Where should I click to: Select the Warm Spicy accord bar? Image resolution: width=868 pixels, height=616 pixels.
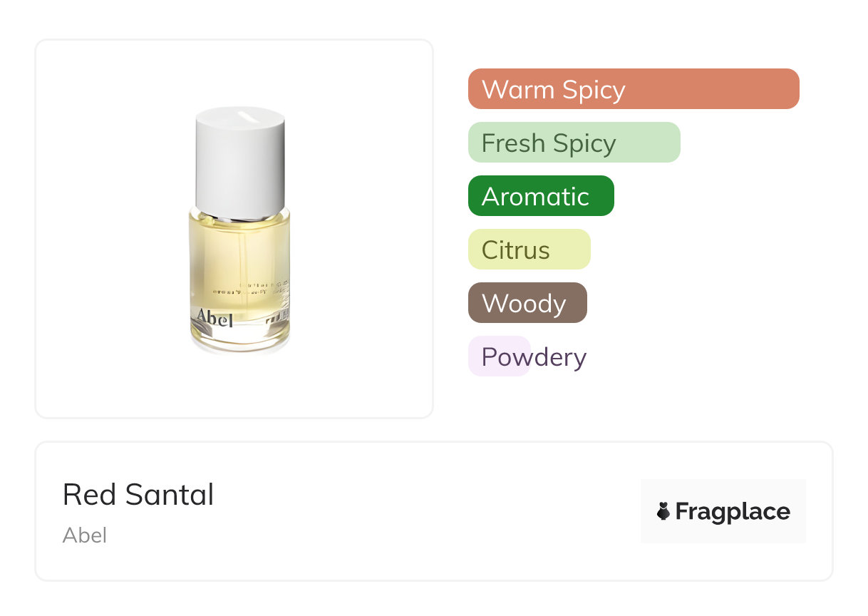point(634,89)
